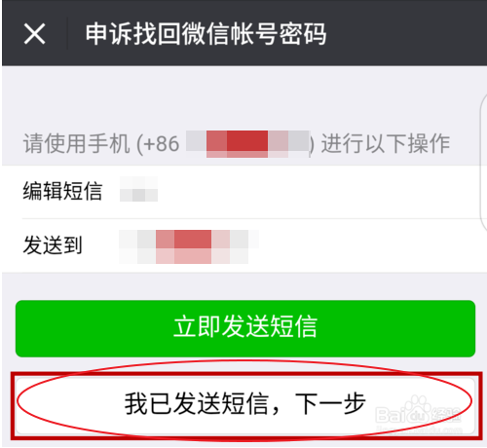Select the blurred SMS code beside 编辑短信
Viewport: 487px width, 448px height.
pos(138,189)
